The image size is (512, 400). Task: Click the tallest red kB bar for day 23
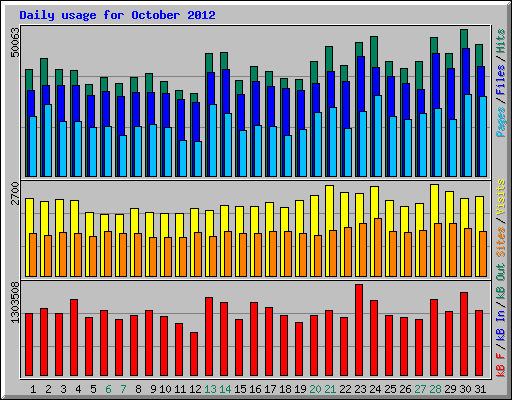359,330
